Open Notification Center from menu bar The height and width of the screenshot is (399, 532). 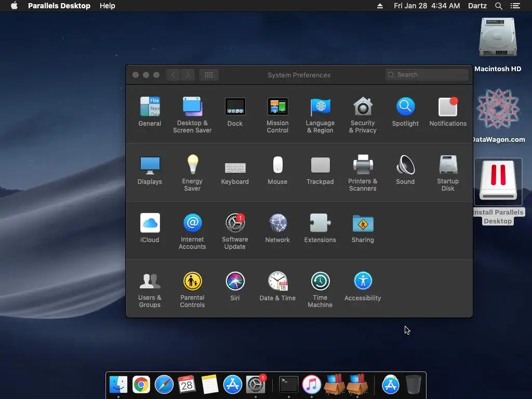(x=515, y=6)
